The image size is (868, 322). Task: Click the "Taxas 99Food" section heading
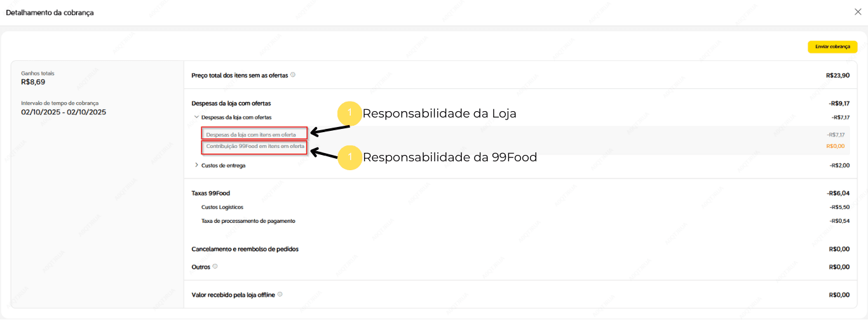click(210, 193)
